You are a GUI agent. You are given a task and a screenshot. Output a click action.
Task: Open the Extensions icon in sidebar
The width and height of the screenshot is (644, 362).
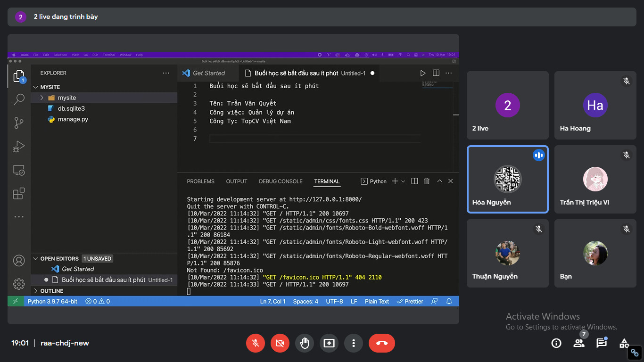click(19, 194)
